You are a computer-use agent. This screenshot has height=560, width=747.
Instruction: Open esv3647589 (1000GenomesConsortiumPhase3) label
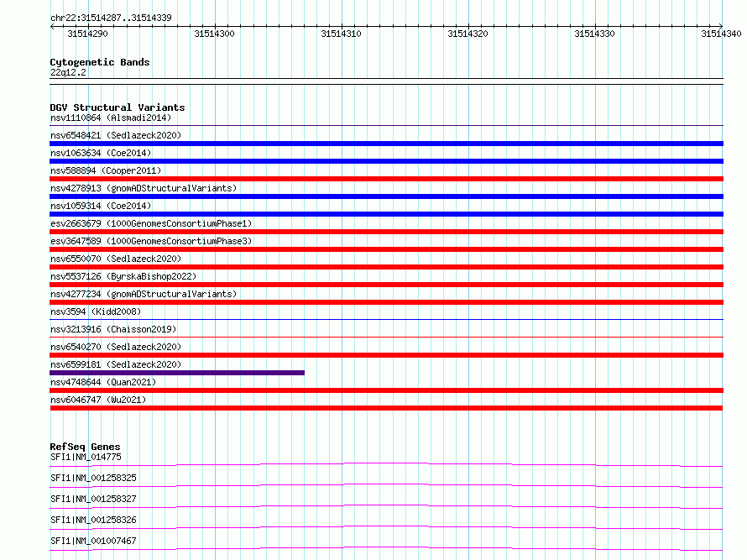coord(151,241)
